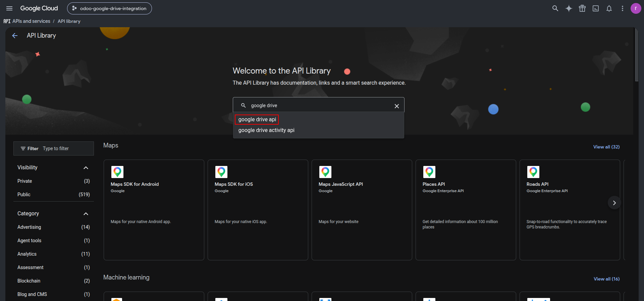View all 32 Maps APIs

click(606, 147)
